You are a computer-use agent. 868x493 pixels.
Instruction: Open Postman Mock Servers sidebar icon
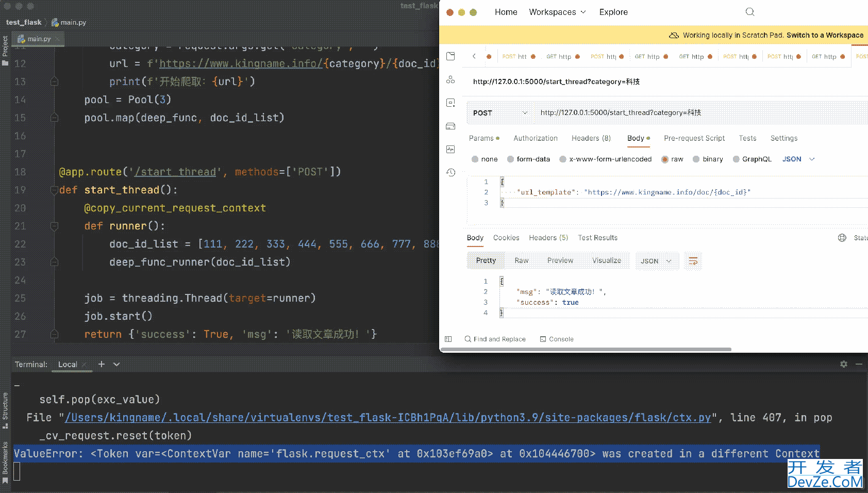pyautogui.click(x=450, y=126)
